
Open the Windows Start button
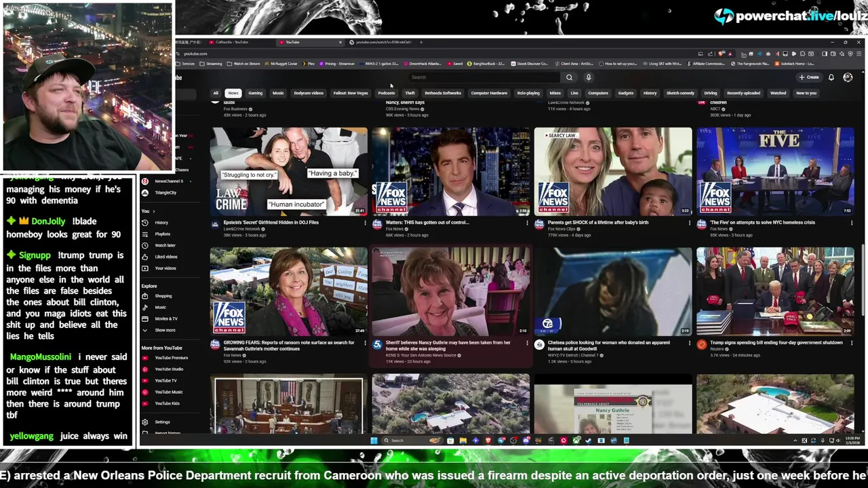[x=374, y=441]
